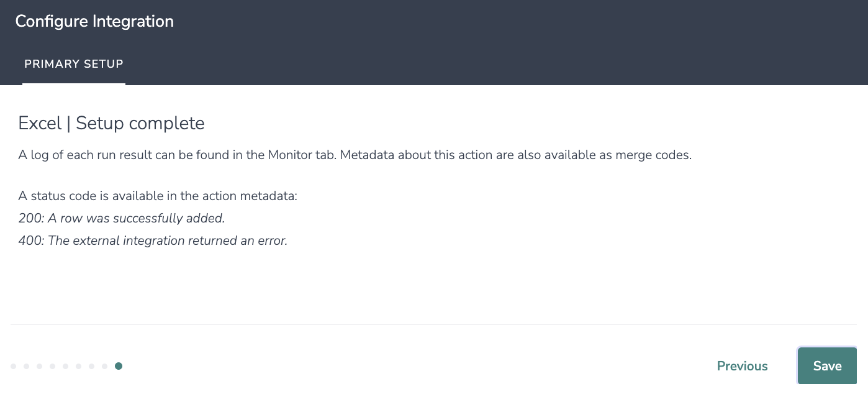Open the fourth step indicator dot
Screen dimensions: 868x394
point(53,366)
